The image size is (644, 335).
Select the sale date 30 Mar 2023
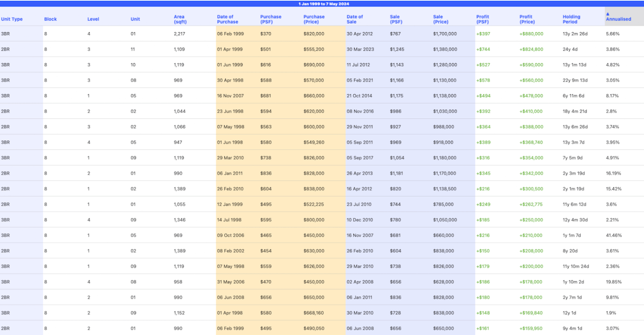click(360, 49)
